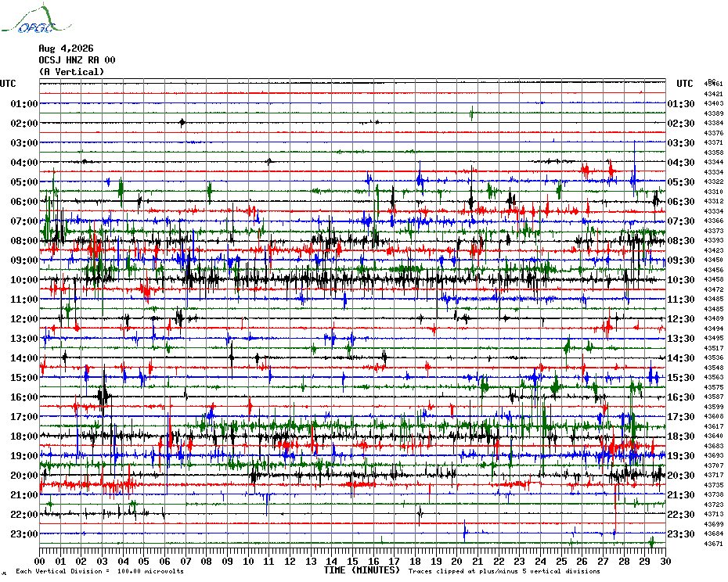Click the DC offset value '43738'
This screenshot has width=728, height=582.
coord(714,494)
